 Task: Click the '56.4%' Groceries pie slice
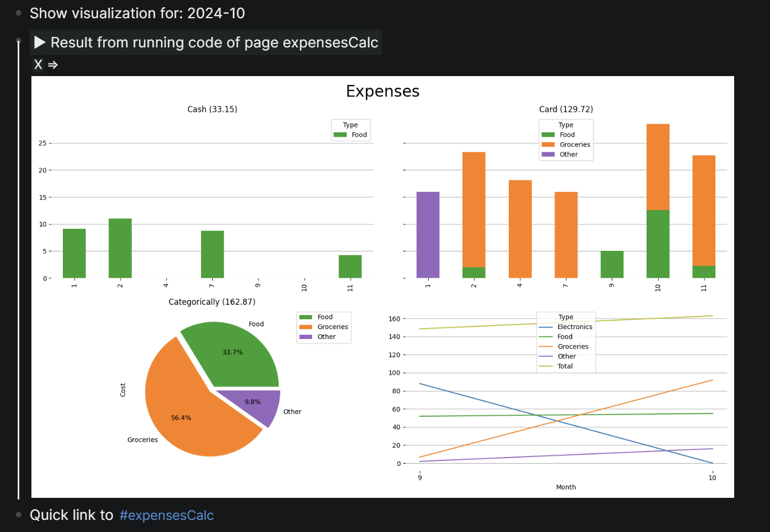(181, 418)
